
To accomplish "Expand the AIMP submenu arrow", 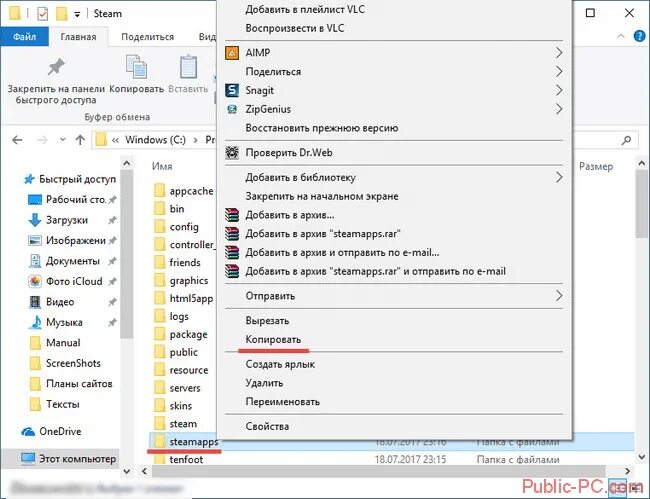I will point(559,53).
